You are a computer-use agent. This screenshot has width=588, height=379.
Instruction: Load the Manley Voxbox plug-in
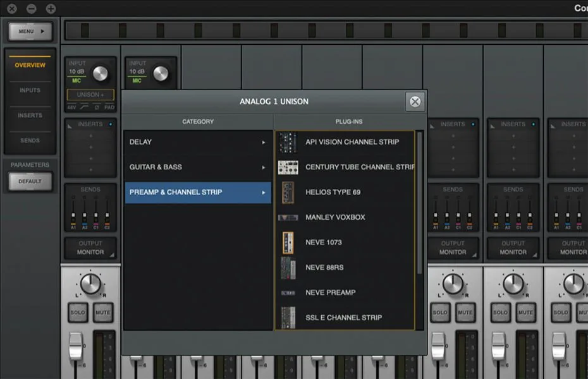pos(346,217)
